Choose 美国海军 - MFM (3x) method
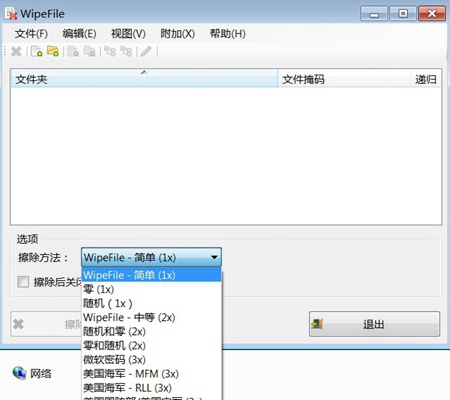 151,374
